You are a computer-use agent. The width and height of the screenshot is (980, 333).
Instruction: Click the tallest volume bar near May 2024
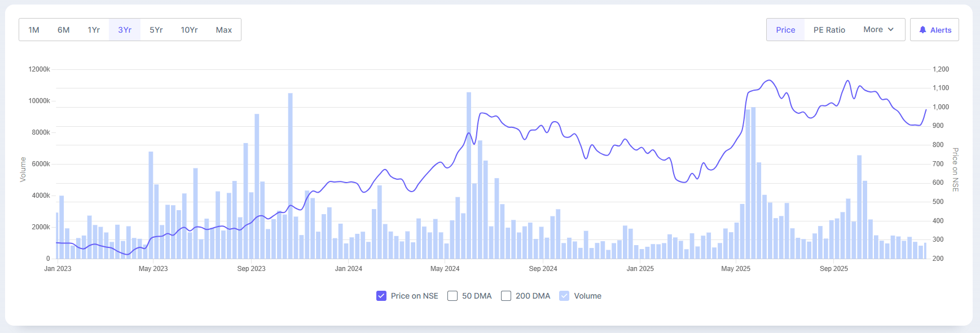point(469,175)
